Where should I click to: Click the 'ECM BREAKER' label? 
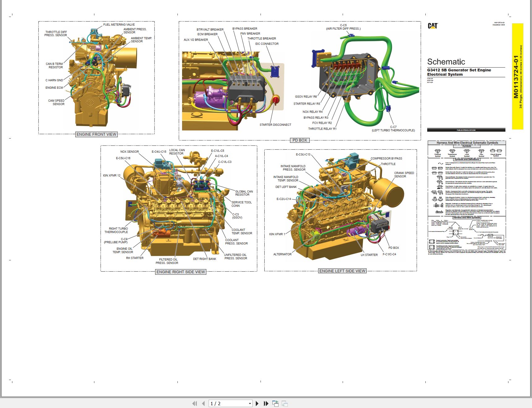point(207,34)
